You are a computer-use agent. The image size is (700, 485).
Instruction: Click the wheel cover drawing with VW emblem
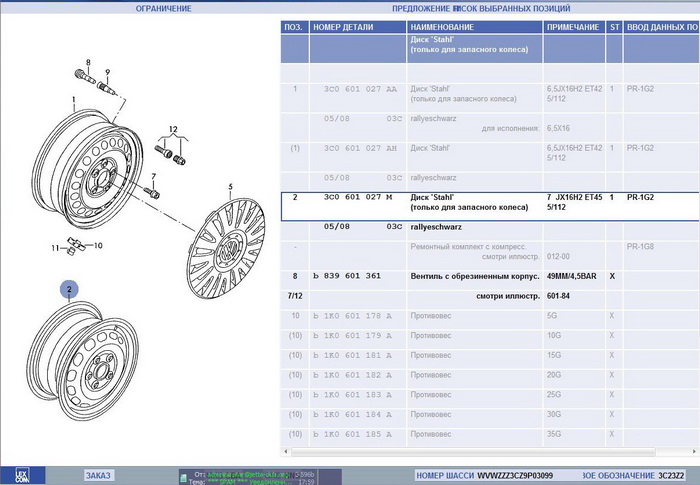tap(226, 248)
